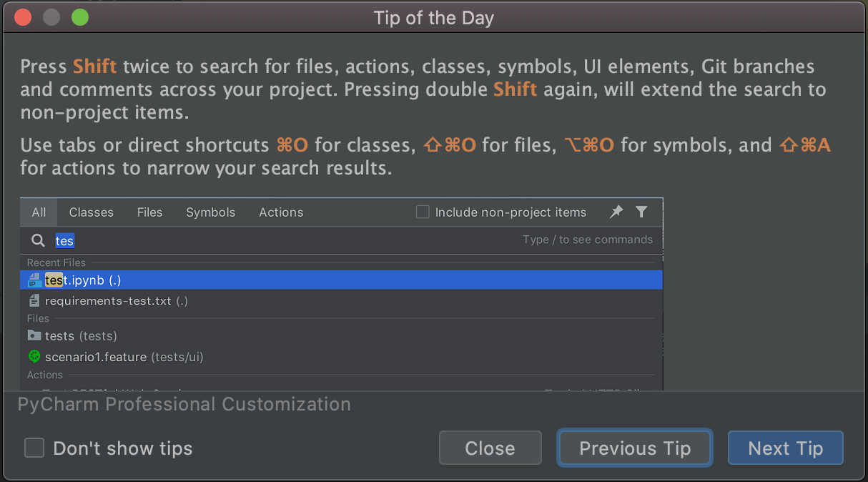Toggle Include non-project items checkbox
868x482 pixels.
[x=423, y=212]
